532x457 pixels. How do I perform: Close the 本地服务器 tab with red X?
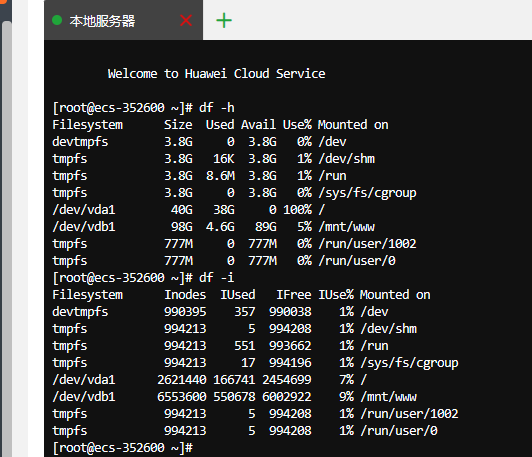coord(186,20)
